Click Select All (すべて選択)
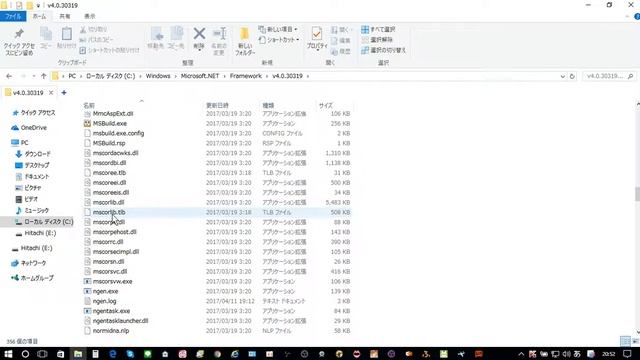Image resolution: width=640 pixels, height=360 pixels. point(378,29)
